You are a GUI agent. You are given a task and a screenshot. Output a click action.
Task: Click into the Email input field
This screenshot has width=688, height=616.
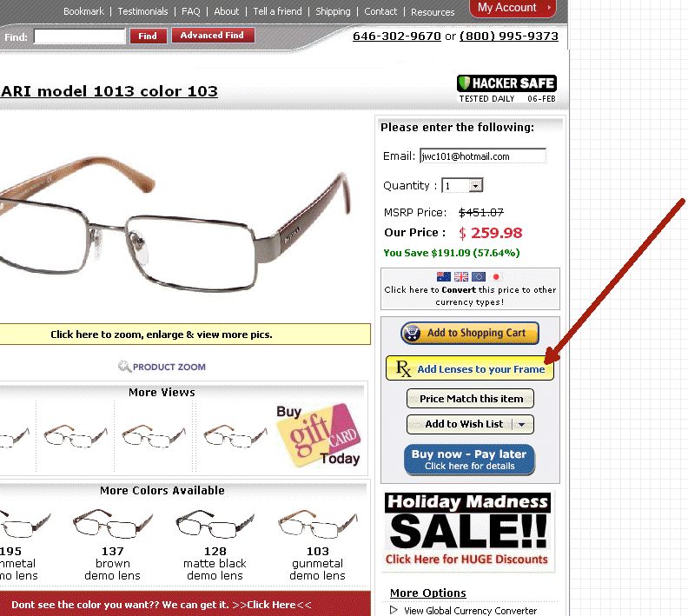[483, 156]
